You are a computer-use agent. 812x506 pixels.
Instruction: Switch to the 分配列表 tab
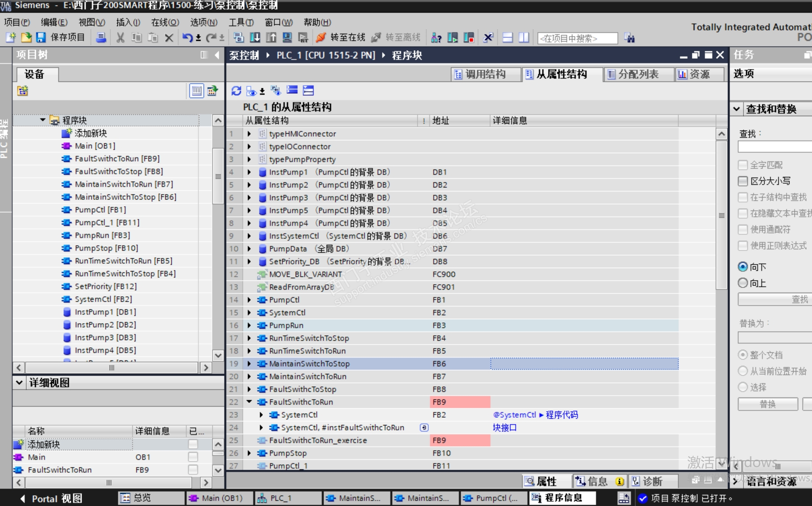click(x=639, y=74)
